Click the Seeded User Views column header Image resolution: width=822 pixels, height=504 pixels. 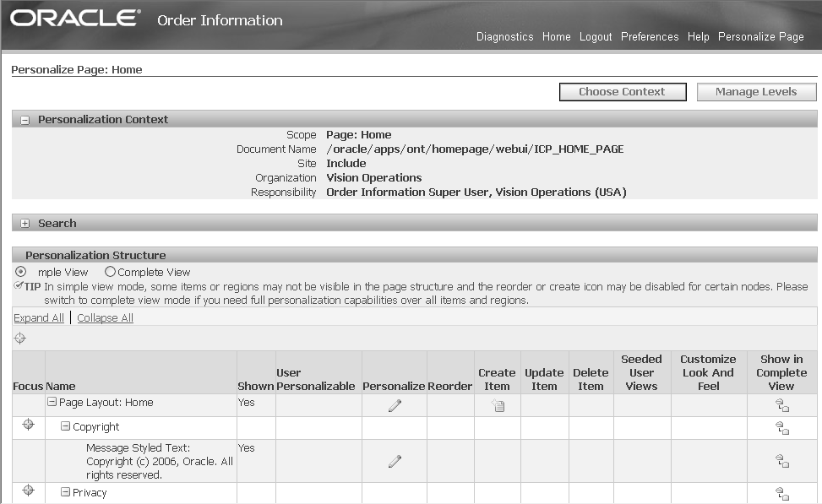642,372
